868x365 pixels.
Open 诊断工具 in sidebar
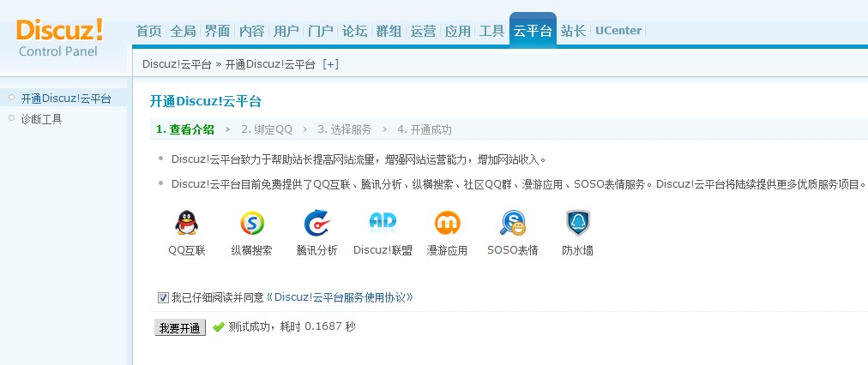coord(41,119)
